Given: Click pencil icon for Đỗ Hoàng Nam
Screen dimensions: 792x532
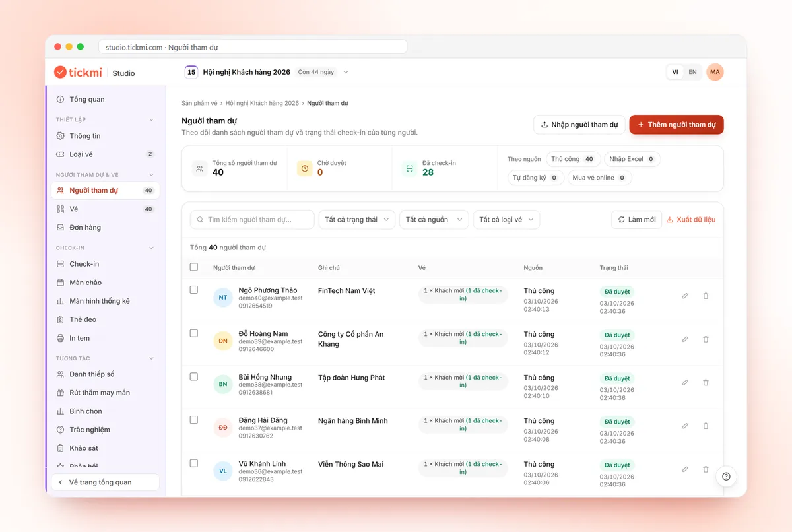Looking at the screenshot, I should pyautogui.click(x=685, y=339).
